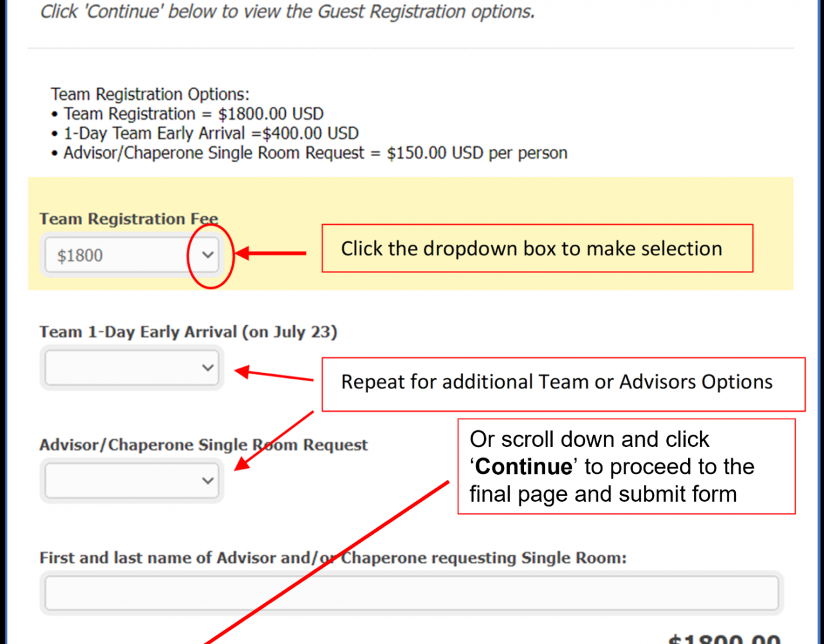Screen dimensions: 824x644
Task: Select the 'Click the dropdown box' annotation box
Action: tap(537, 248)
